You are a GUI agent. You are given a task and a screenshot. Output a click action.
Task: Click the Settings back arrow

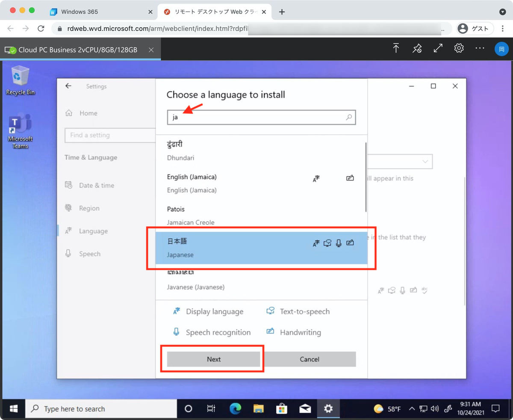(68, 86)
